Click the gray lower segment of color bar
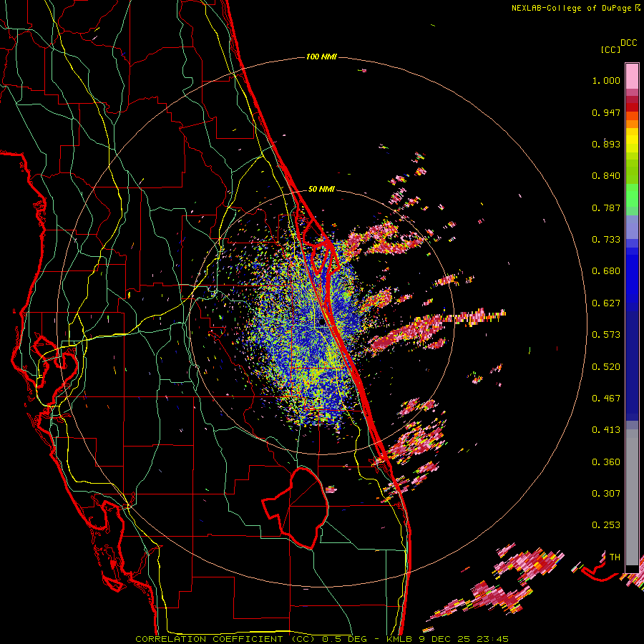The height and width of the screenshot is (644, 644). point(632,497)
